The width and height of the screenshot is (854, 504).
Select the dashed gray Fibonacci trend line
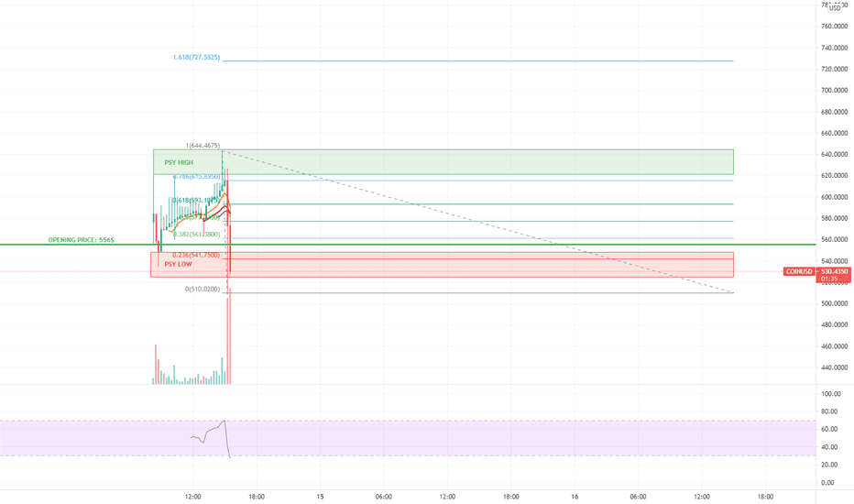tap(477, 221)
